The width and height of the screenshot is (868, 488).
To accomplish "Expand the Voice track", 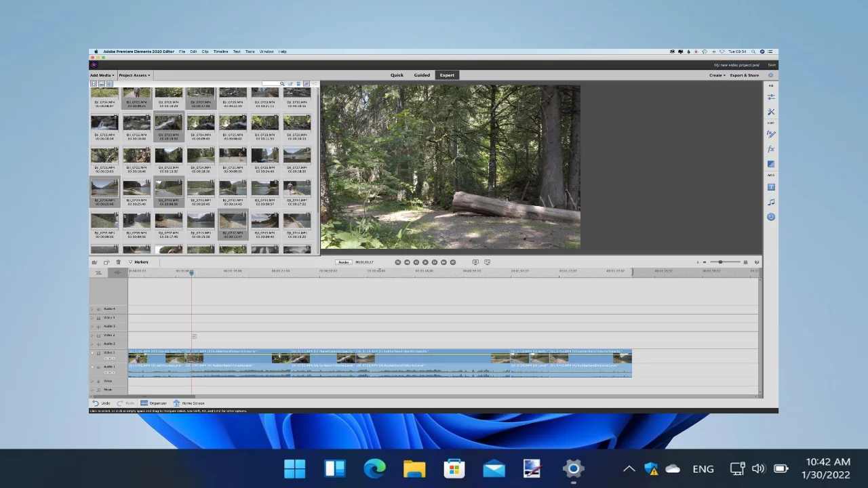I will tap(92, 382).
